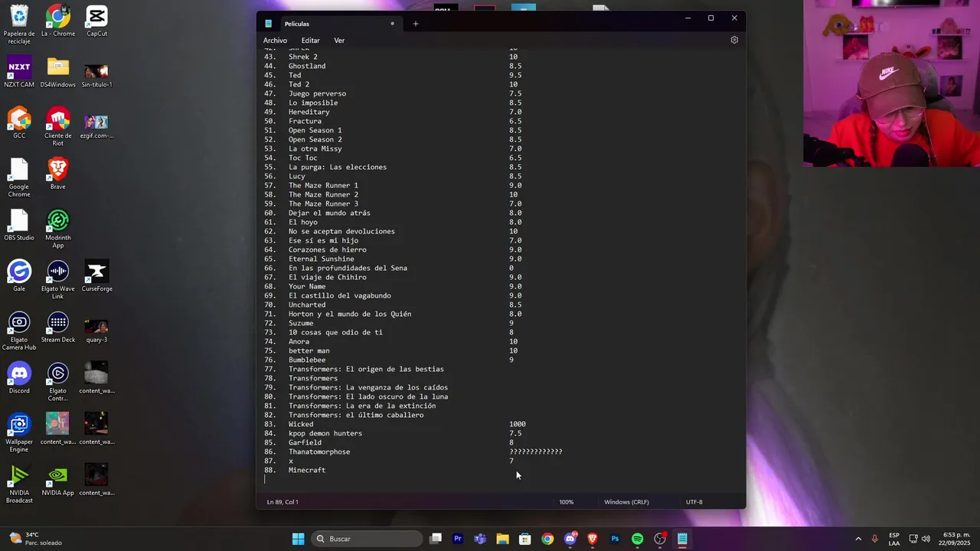Screen dimensions: 980x551
Task: Open the Archivo menu
Action: pyautogui.click(x=275, y=41)
